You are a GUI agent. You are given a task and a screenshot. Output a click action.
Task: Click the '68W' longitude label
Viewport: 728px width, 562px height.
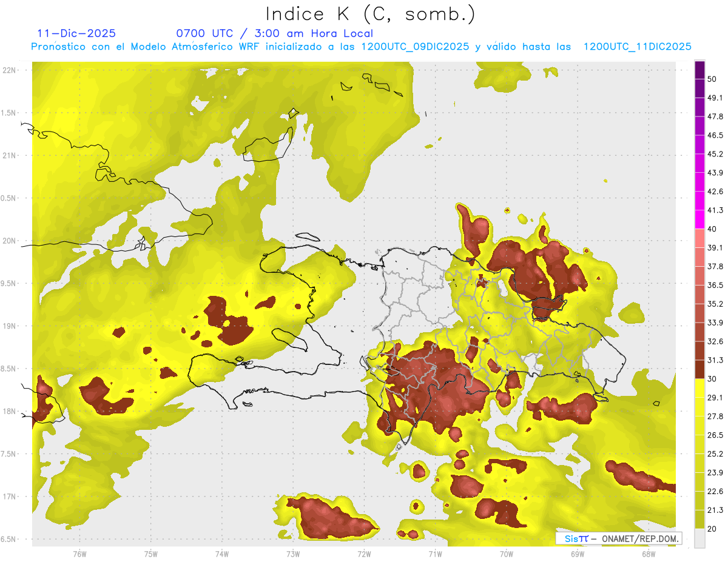[x=649, y=554]
